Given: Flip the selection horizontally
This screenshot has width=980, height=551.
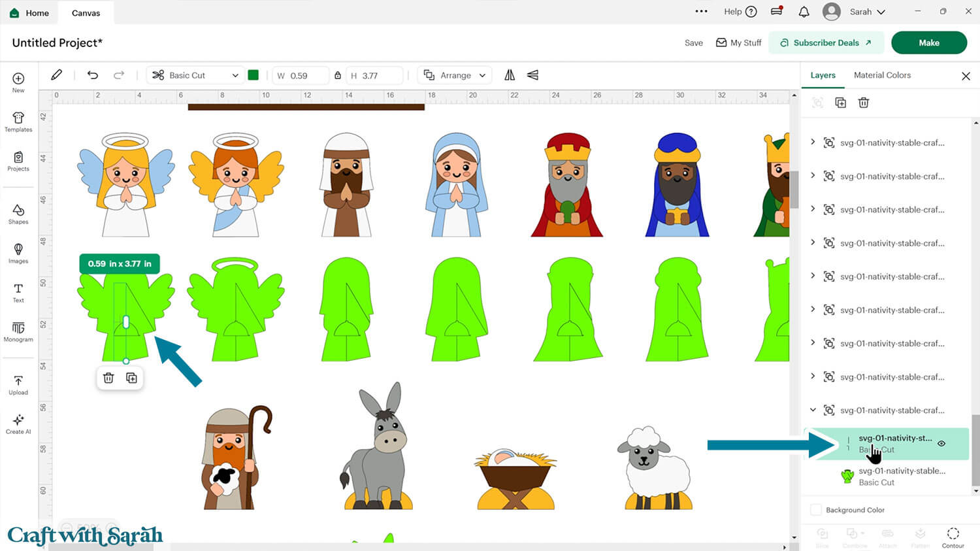Looking at the screenshot, I should pos(510,75).
